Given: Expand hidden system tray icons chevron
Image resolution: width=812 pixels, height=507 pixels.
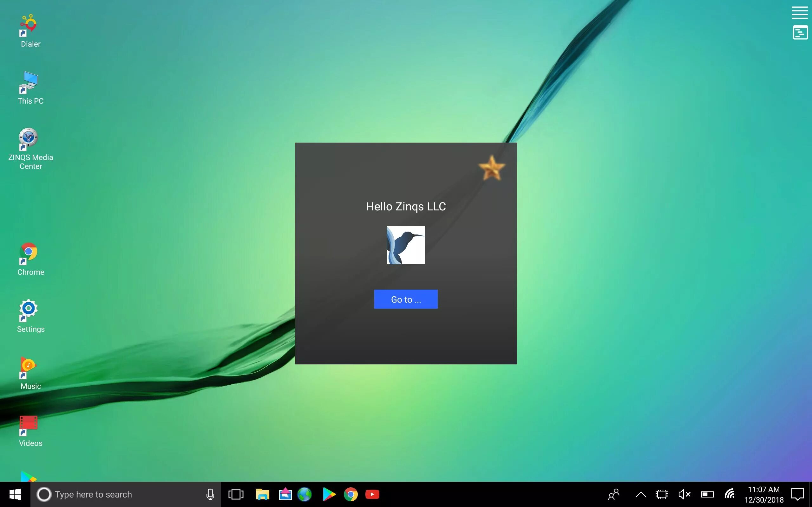Looking at the screenshot, I should 640,494.
